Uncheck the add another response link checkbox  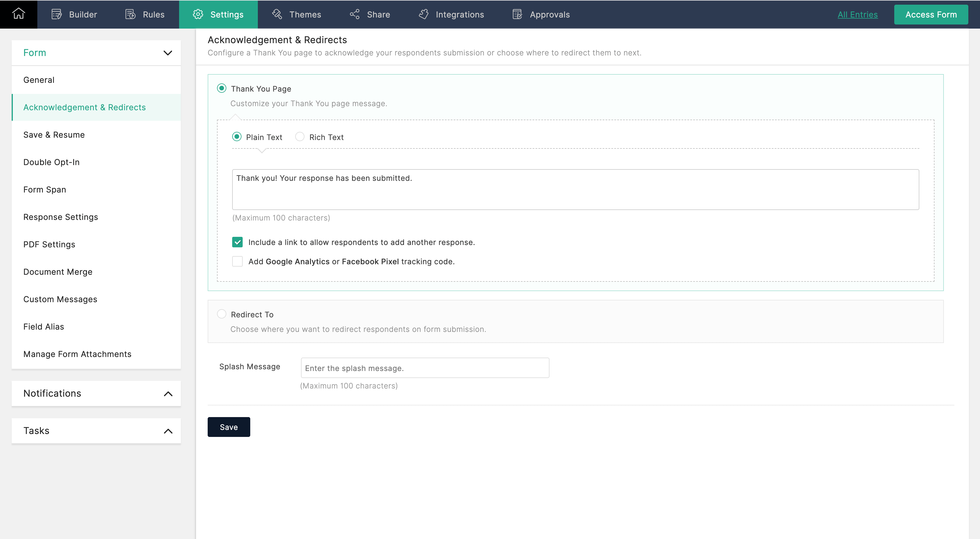click(237, 242)
